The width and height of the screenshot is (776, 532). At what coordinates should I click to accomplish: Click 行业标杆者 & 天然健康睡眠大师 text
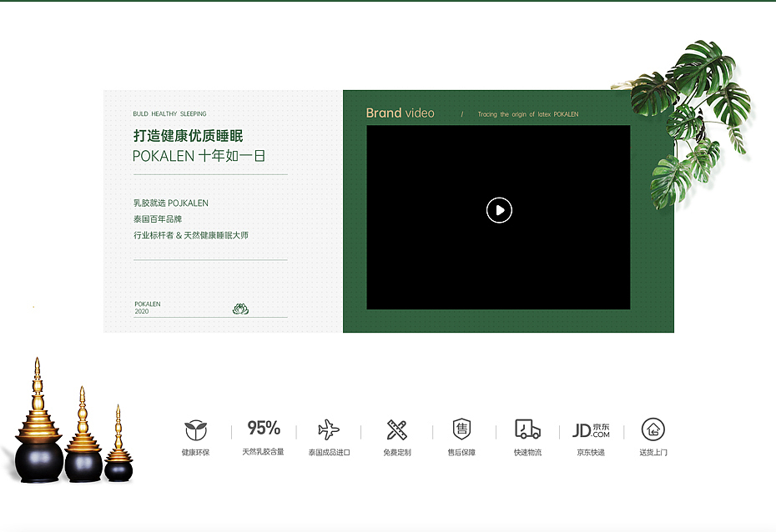coord(191,235)
